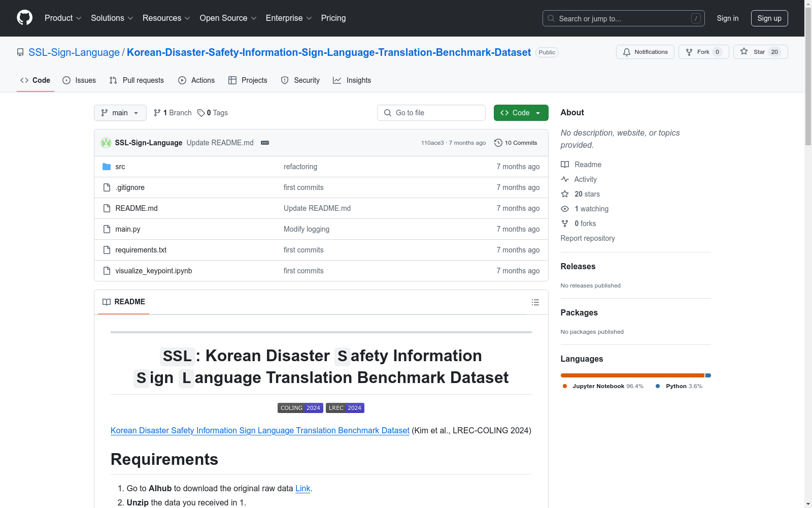Switch to the Issues tab
812x508 pixels.
pos(79,80)
